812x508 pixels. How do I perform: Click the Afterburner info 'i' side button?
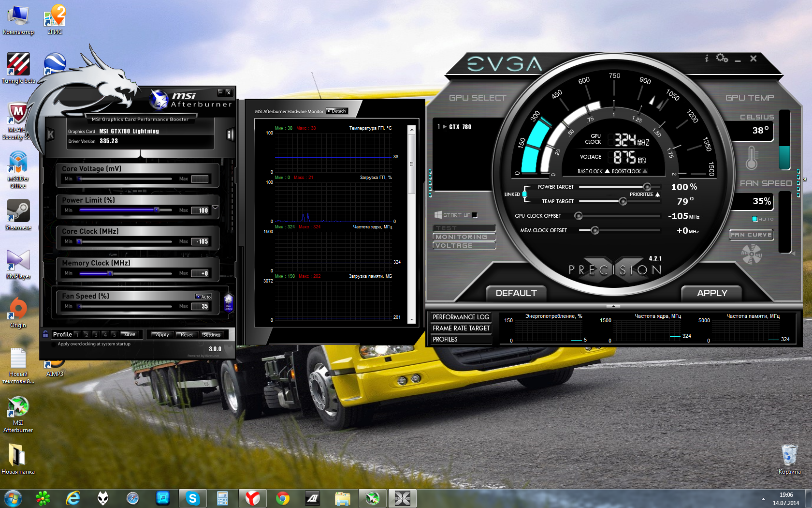pos(230,134)
